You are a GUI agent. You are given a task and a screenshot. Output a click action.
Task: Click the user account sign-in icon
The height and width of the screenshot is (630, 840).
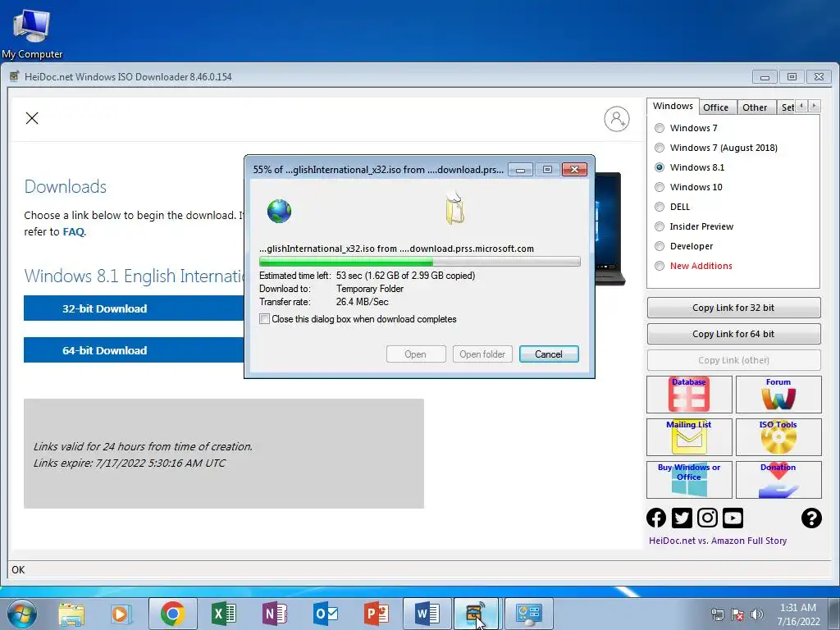tap(617, 118)
